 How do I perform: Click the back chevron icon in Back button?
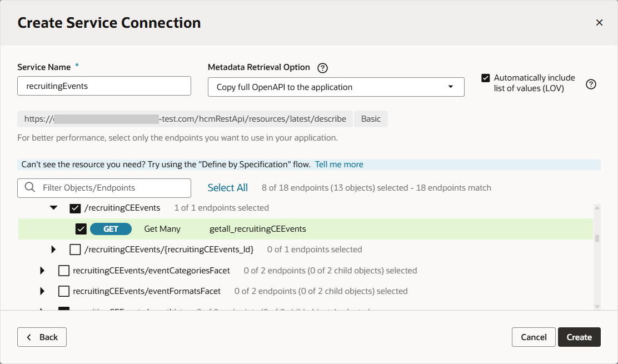[28, 337]
